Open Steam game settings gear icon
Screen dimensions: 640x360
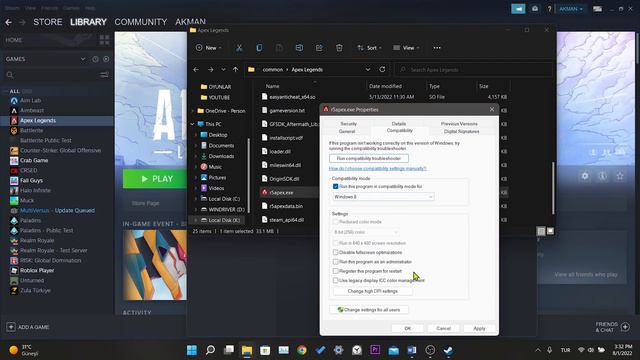point(585,176)
